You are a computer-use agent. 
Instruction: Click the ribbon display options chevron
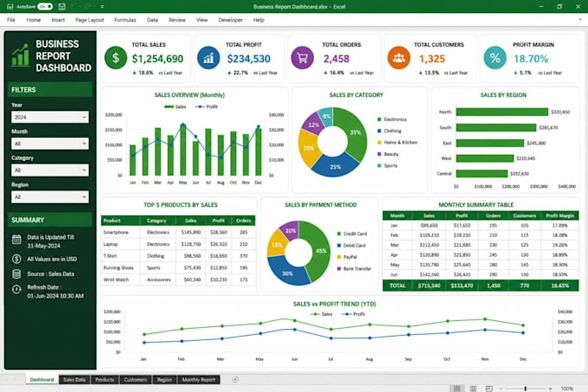point(579,20)
